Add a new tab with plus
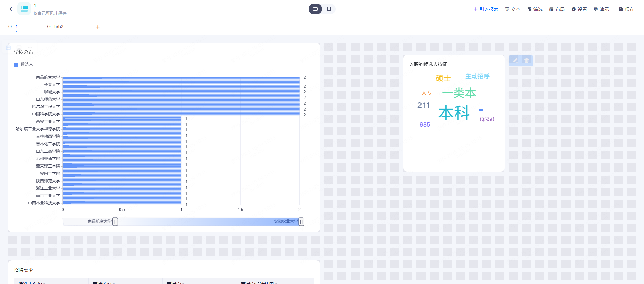644x284 pixels. pyautogui.click(x=98, y=27)
